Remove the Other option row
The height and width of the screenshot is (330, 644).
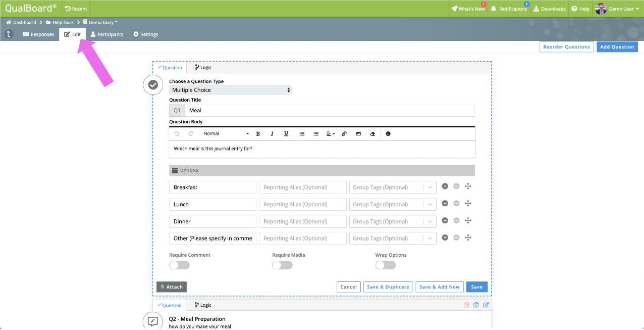456,238
